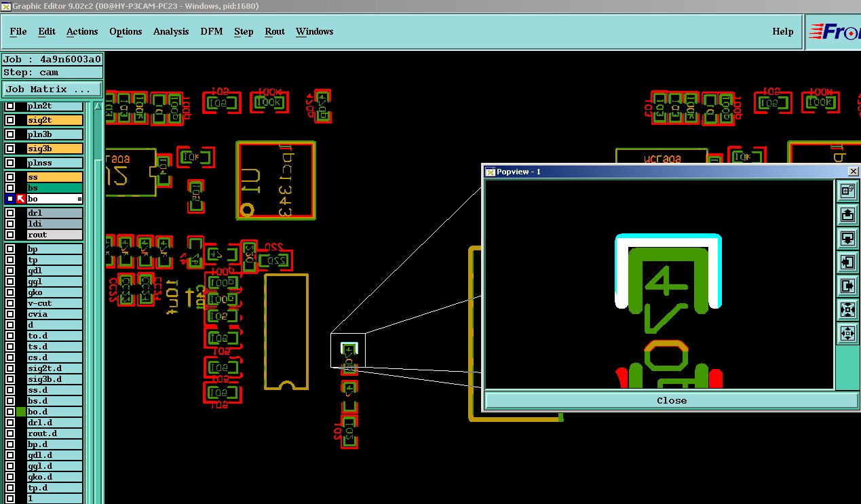Select layer name rout.d
The width and height of the screenshot is (861, 504).
click(x=54, y=433)
